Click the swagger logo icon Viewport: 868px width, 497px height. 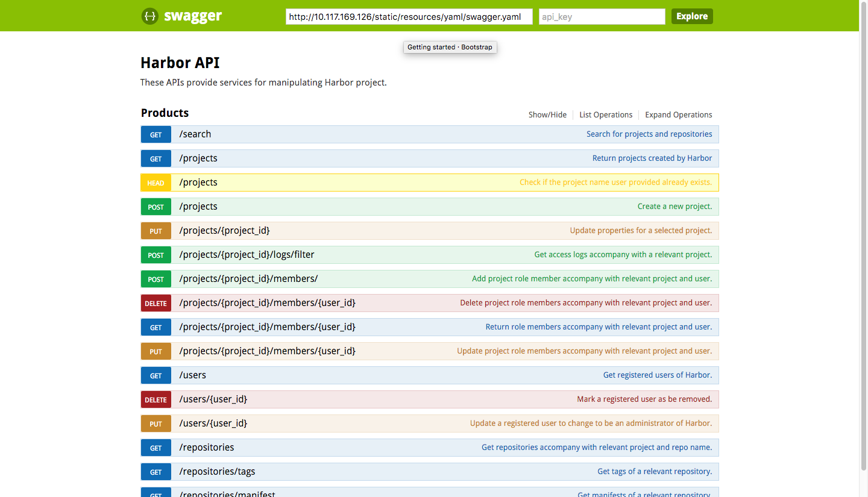pyautogui.click(x=150, y=16)
